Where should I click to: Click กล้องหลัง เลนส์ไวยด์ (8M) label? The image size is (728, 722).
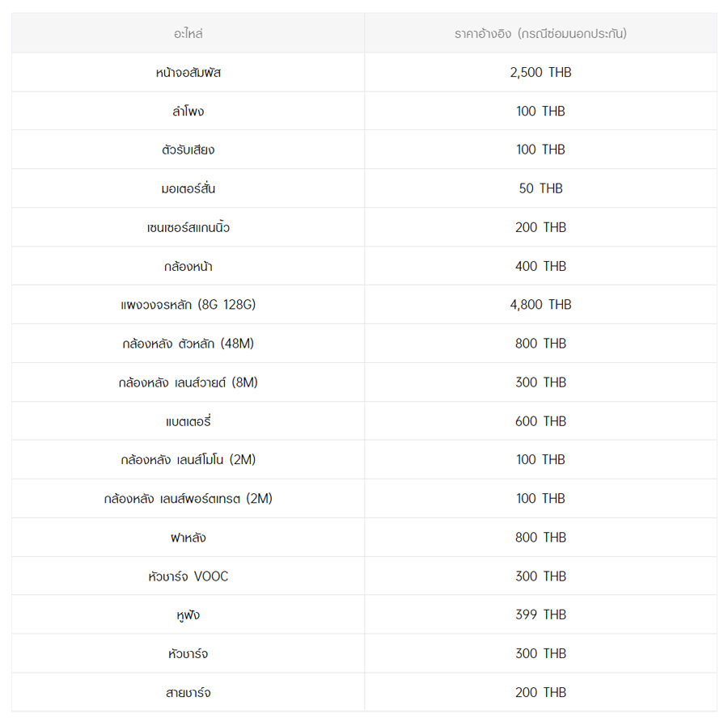tap(188, 383)
